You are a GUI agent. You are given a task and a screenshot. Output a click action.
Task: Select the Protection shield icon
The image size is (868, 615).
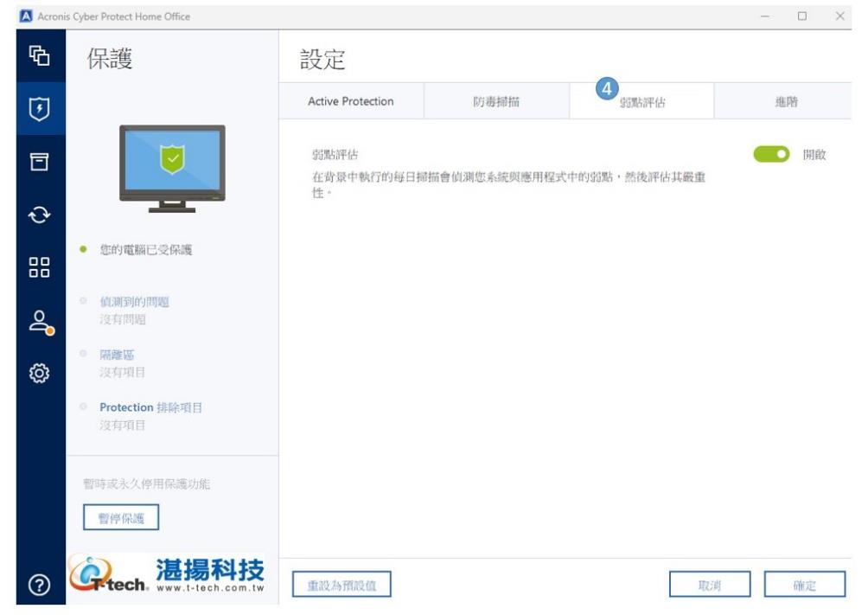[x=39, y=109]
